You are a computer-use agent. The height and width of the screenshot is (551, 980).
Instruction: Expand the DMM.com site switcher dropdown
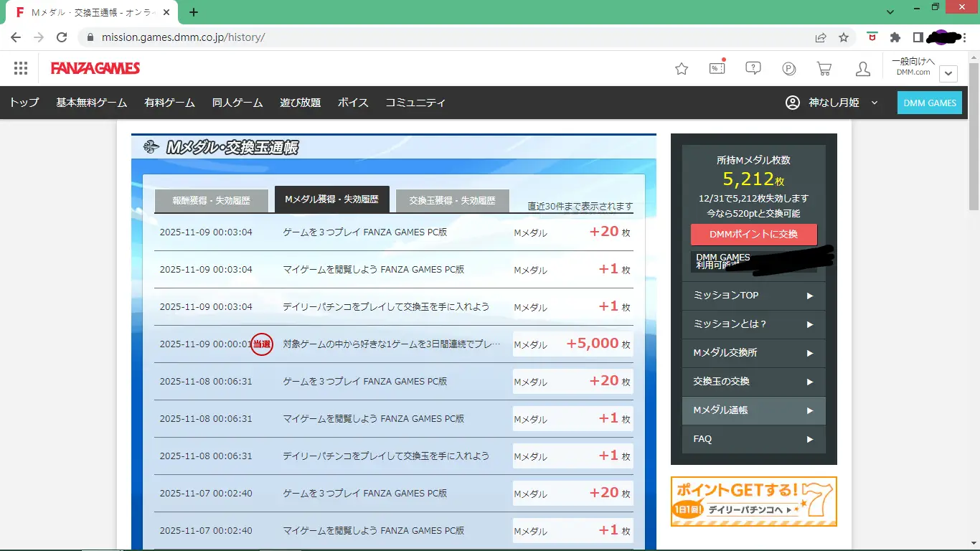click(948, 73)
